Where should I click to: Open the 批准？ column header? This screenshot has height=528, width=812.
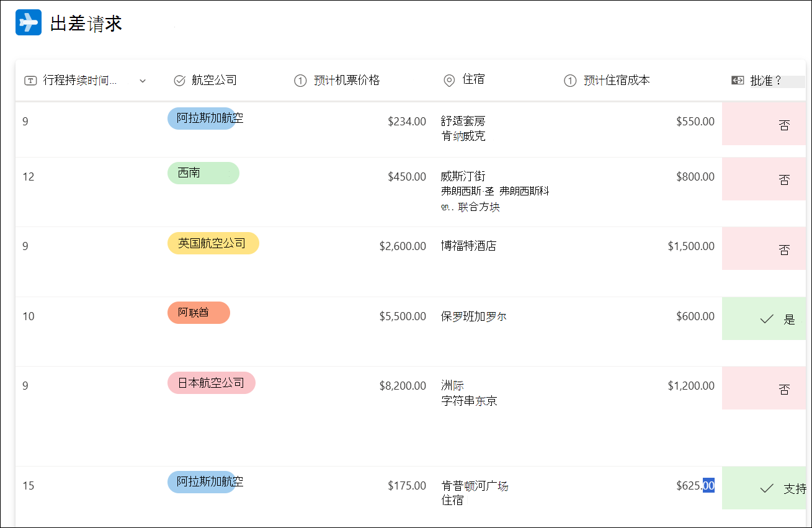766,81
